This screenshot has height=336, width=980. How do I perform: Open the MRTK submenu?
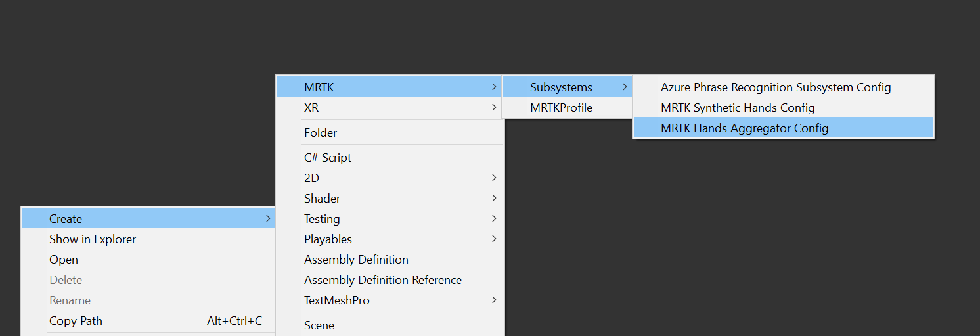[390, 87]
